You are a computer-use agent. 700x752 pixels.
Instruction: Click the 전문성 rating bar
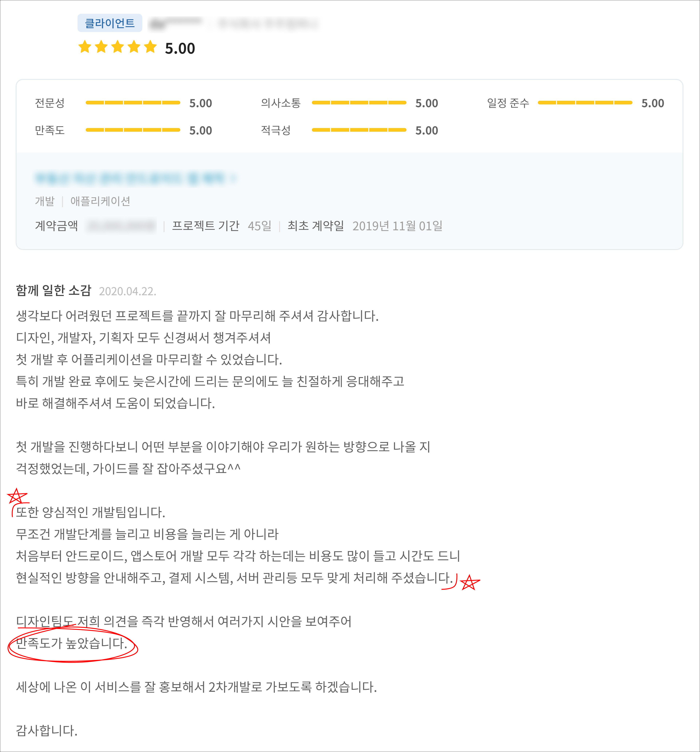[133, 103]
